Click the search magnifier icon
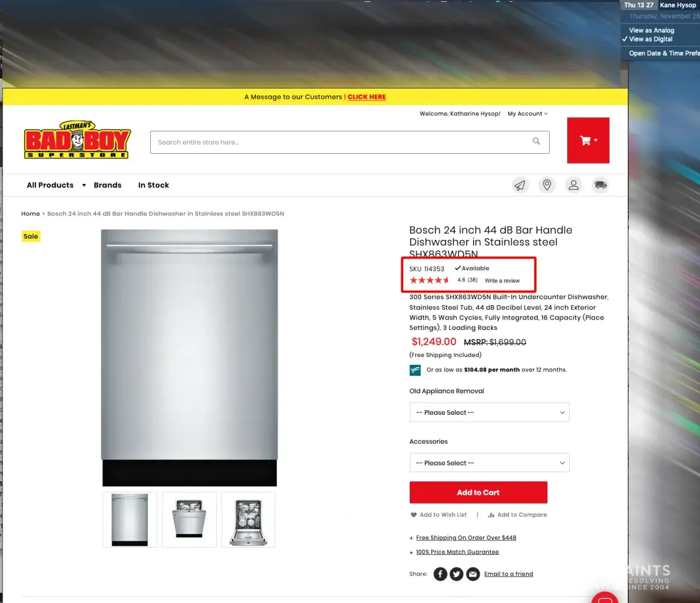This screenshot has height=603, width=700. (536, 141)
